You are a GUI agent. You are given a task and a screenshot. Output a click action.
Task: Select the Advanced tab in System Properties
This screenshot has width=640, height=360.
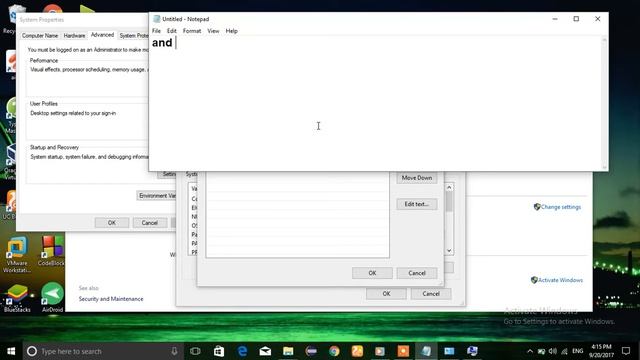click(x=102, y=35)
